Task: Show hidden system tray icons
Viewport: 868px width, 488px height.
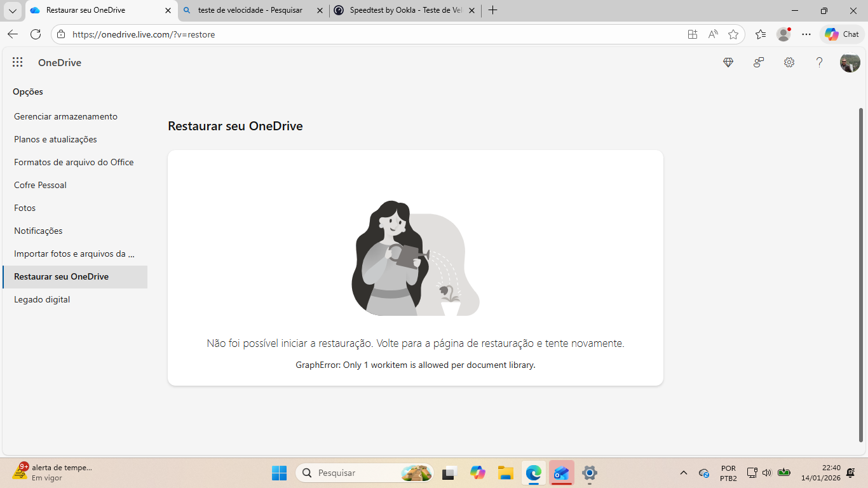Action: (x=684, y=473)
